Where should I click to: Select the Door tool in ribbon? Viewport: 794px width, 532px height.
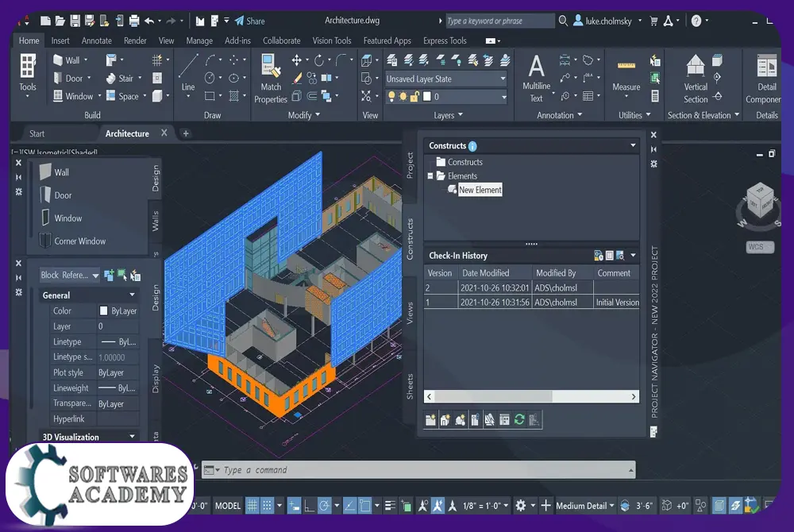click(67, 79)
